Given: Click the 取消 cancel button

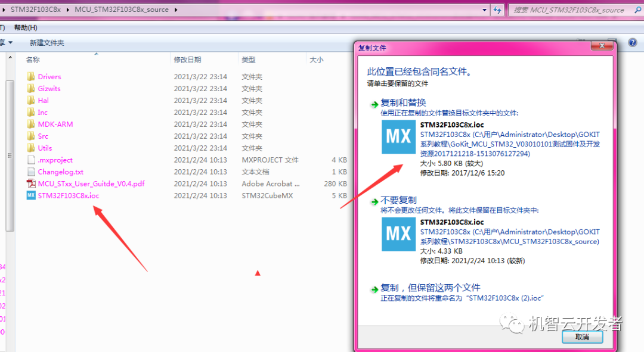Looking at the screenshot, I should (x=582, y=337).
